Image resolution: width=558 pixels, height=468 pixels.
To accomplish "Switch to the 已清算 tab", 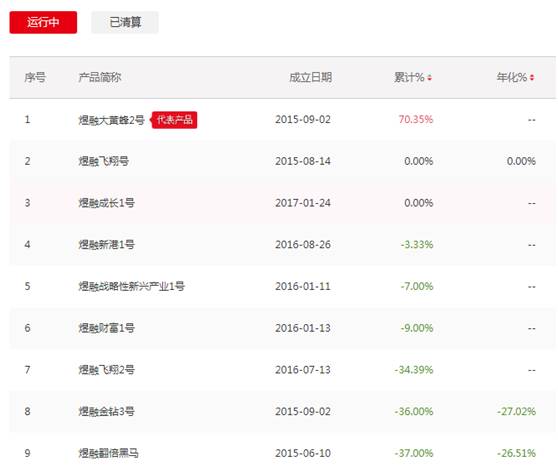I will [x=125, y=22].
